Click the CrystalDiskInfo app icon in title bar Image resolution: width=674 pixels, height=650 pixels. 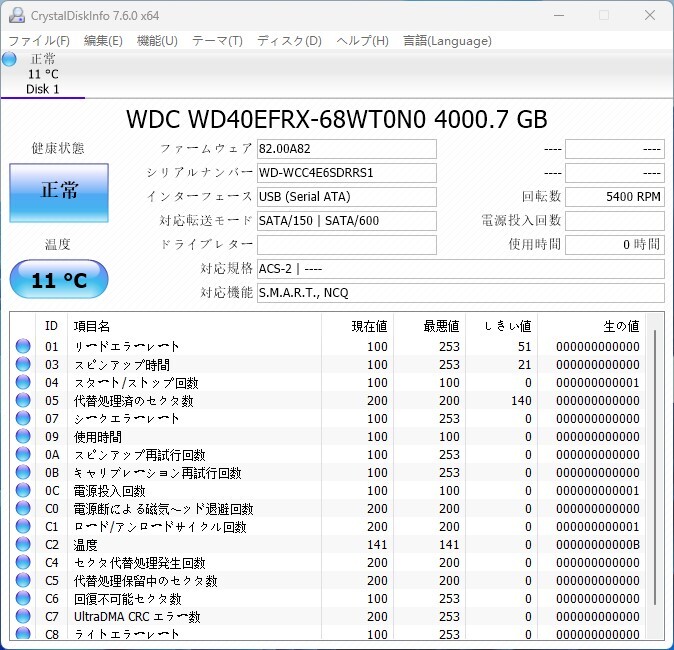(x=17, y=15)
